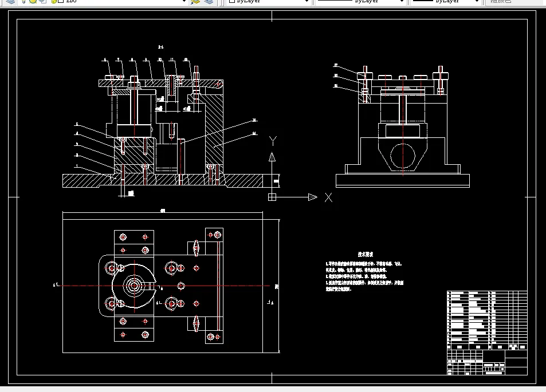Select the left section-cut marker on plan centerline

pyautogui.click(x=56, y=285)
